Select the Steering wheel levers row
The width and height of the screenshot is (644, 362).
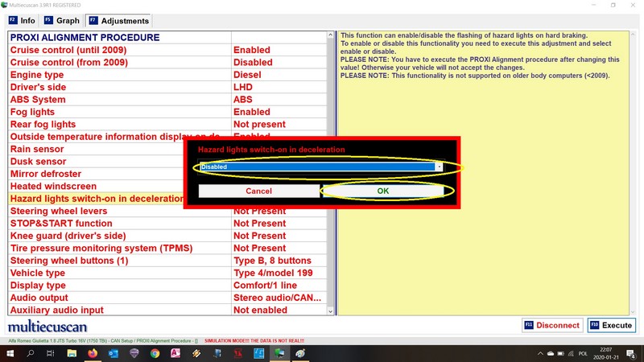[x=167, y=211]
